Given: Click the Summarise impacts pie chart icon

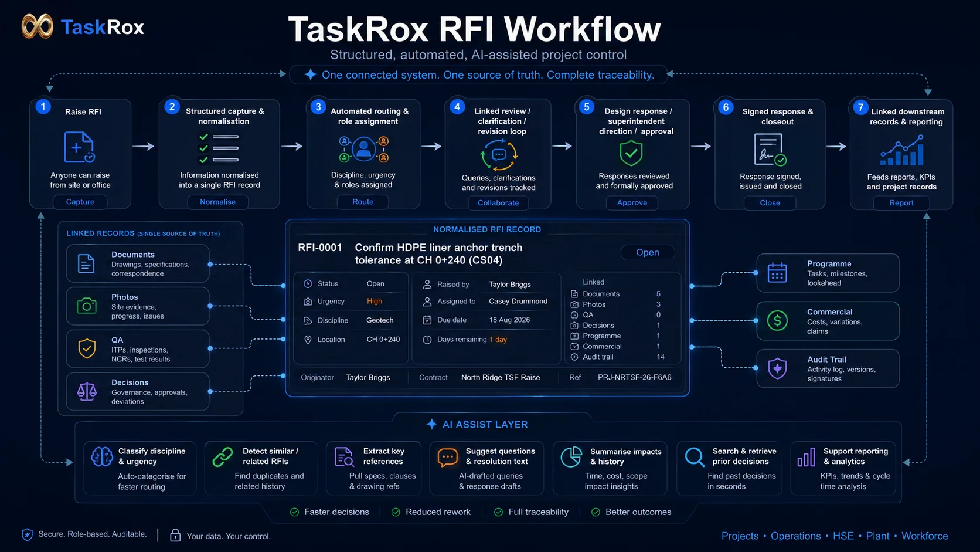Looking at the screenshot, I should point(571,456).
